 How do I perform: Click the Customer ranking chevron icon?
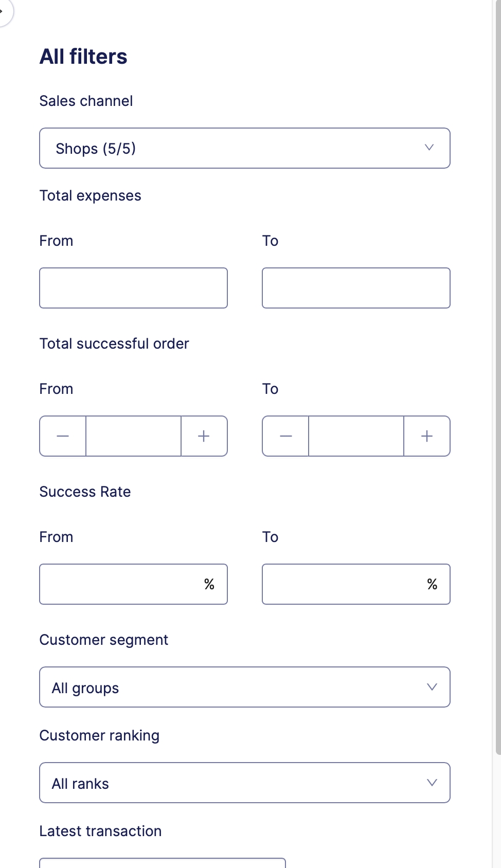click(432, 783)
